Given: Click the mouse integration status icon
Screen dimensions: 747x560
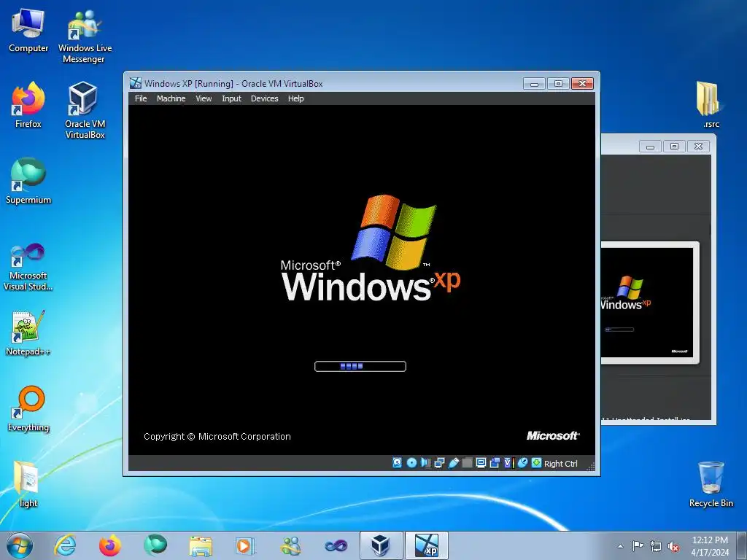Looking at the screenshot, I should [x=522, y=463].
